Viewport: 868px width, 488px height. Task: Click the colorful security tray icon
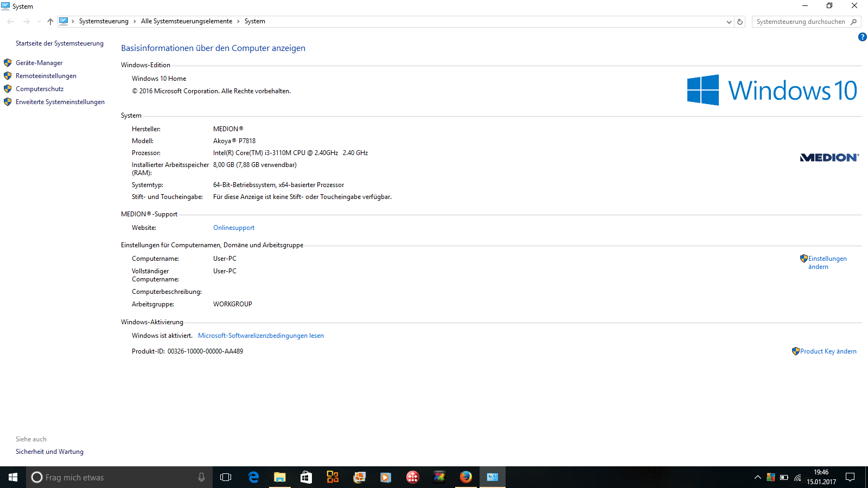point(770,477)
